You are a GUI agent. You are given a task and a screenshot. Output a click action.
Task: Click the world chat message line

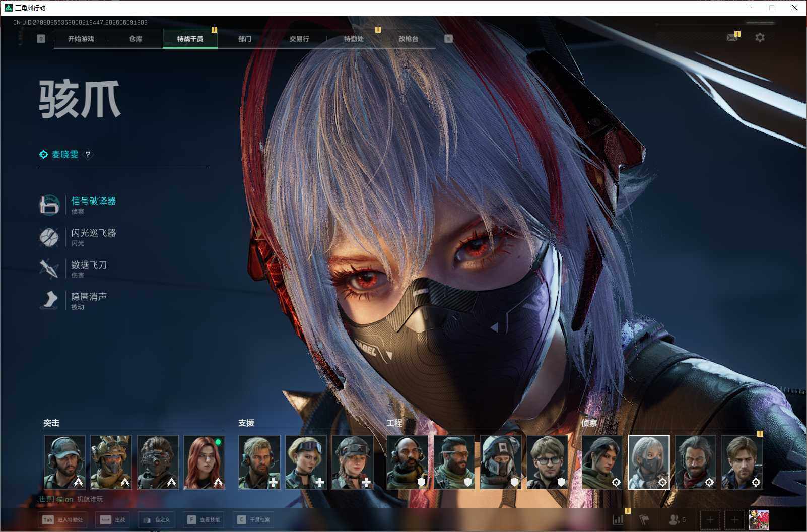point(70,499)
